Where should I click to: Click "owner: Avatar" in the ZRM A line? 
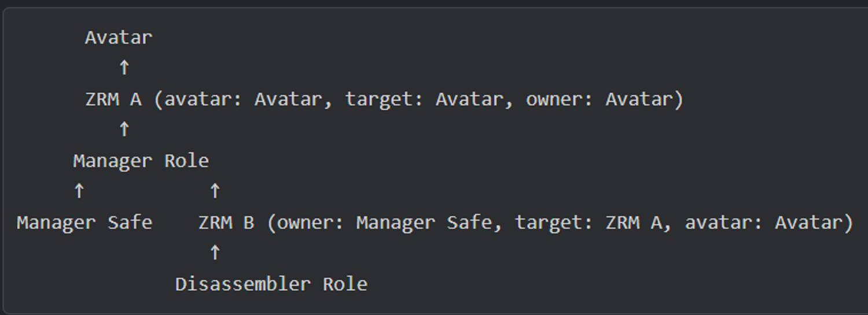[x=599, y=99]
